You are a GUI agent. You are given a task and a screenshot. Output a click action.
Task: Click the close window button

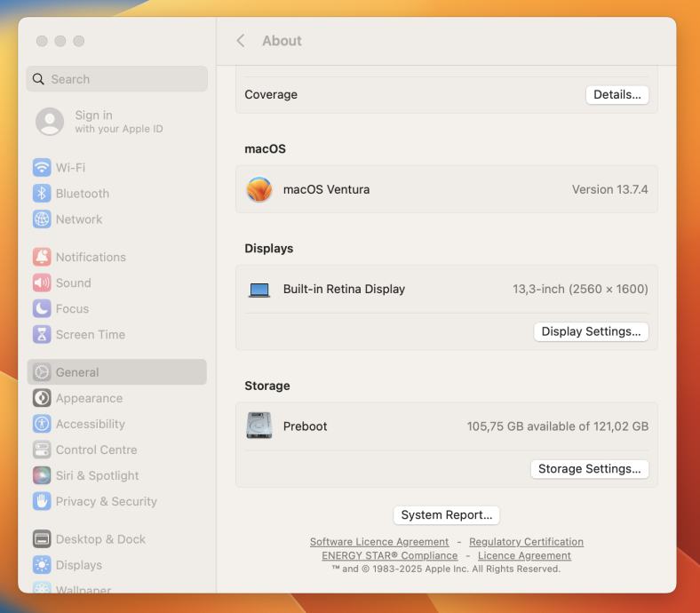click(42, 41)
